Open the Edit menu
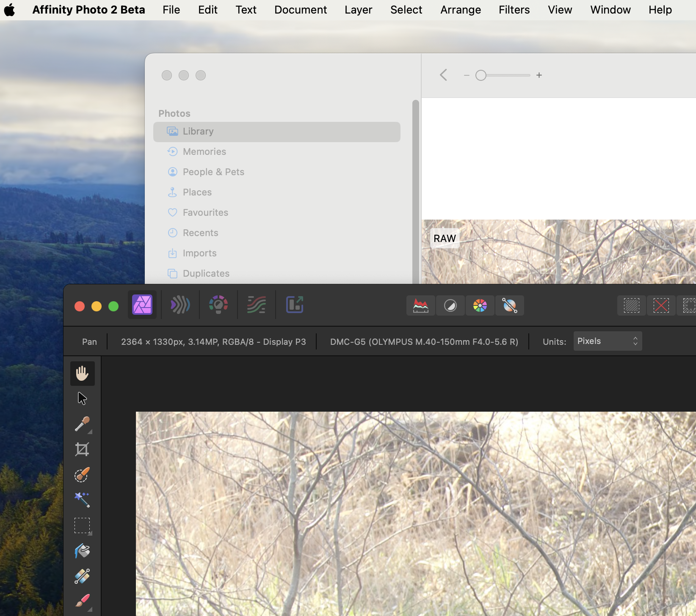Image resolution: width=696 pixels, height=616 pixels. (208, 10)
